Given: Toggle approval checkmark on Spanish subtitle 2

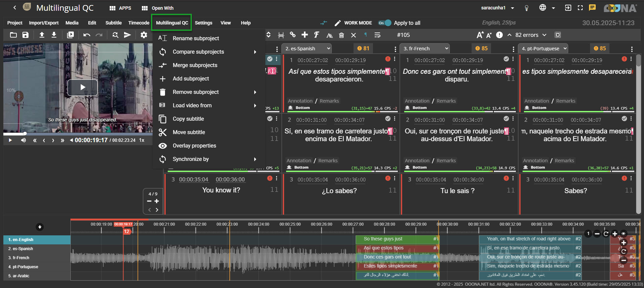Looking at the screenshot, I should [x=388, y=119].
